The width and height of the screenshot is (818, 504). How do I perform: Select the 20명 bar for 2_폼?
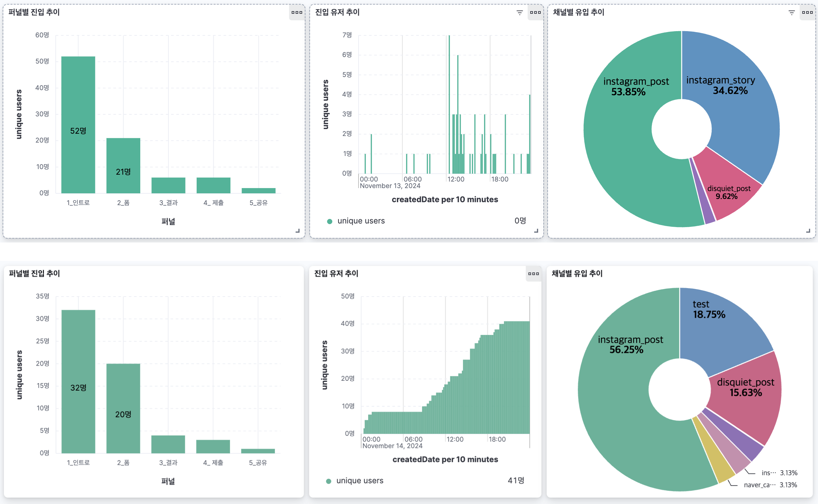(123, 408)
